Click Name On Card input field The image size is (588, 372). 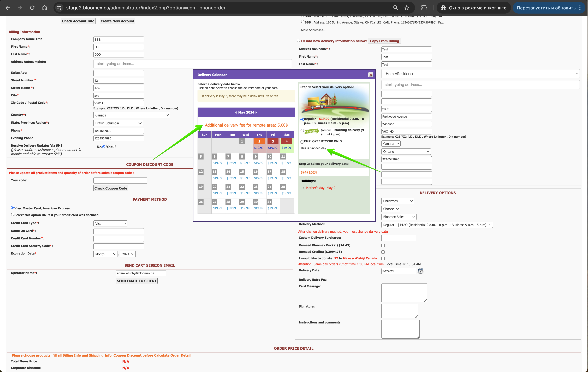(x=119, y=231)
